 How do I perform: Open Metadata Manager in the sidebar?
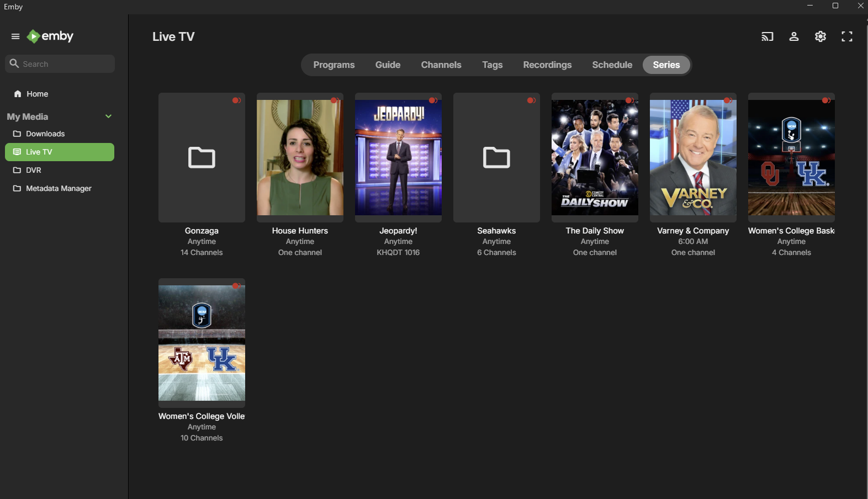(60, 188)
